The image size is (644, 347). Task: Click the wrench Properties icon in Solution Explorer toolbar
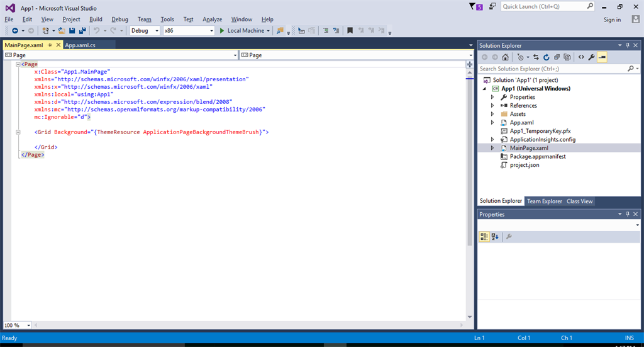[x=591, y=57]
